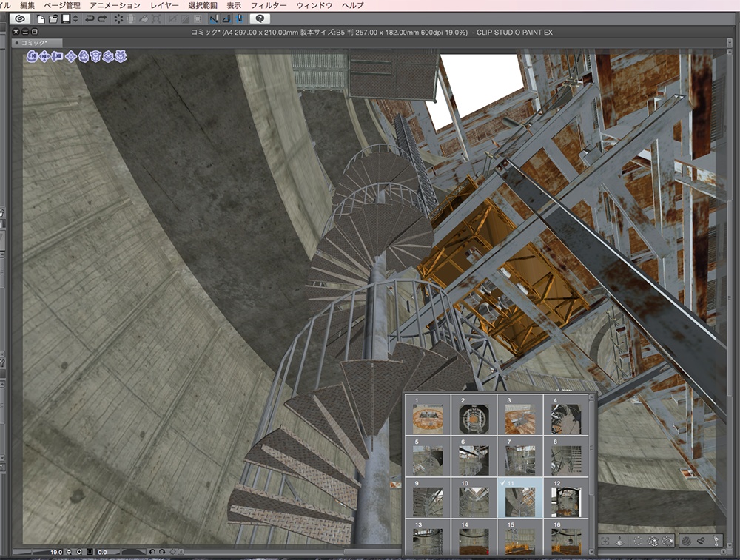This screenshot has height=560, width=740.
Task: Create a new document from the command bar
Action: pyautogui.click(x=41, y=19)
